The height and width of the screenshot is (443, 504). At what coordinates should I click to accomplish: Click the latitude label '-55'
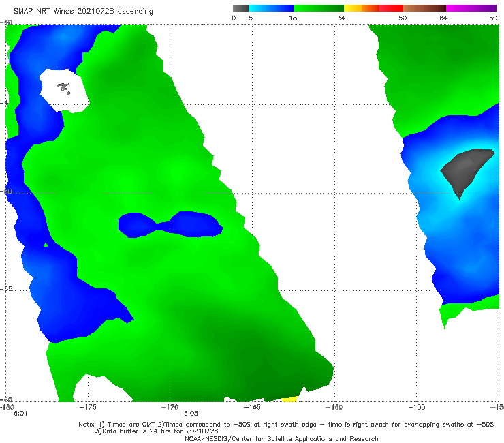[x=6, y=289]
